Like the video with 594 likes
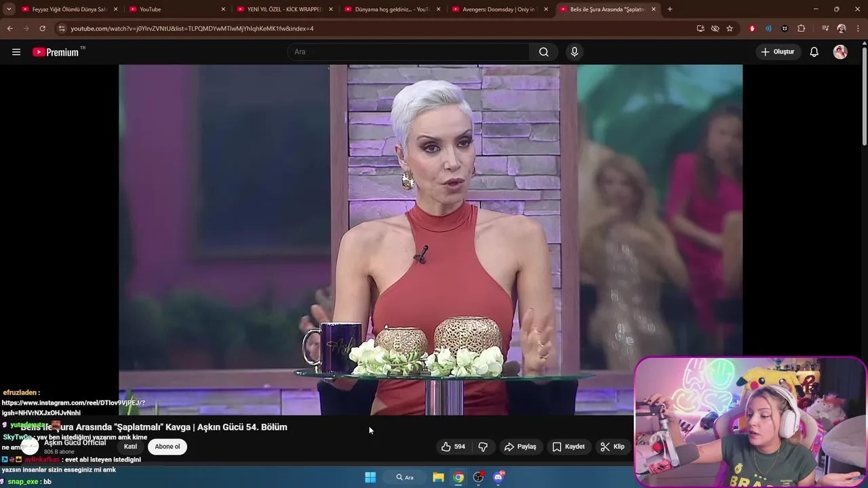Screen dimensions: 868x488 tap(453, 447)
